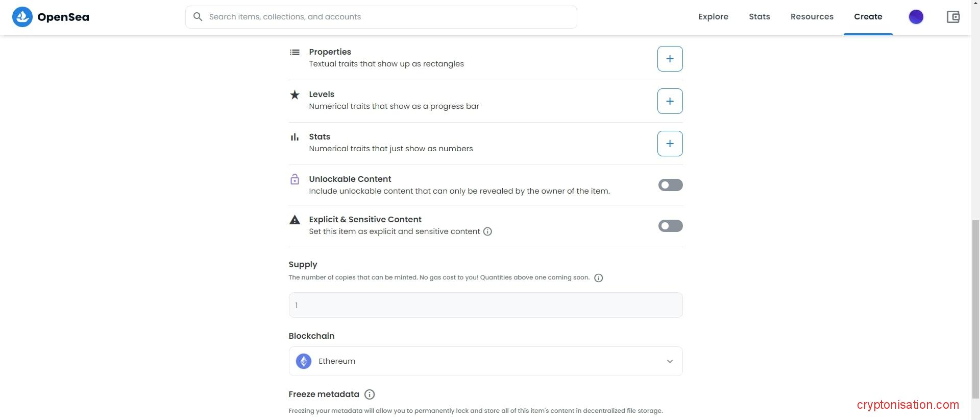Open the profile avatar circle
980x420 pixels.
[x=916, y=17]
